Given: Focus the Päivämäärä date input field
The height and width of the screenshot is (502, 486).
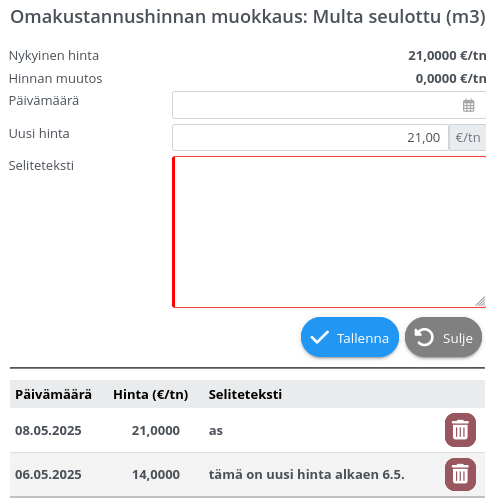Looking at the screenshot, I should tap(329, 105).
